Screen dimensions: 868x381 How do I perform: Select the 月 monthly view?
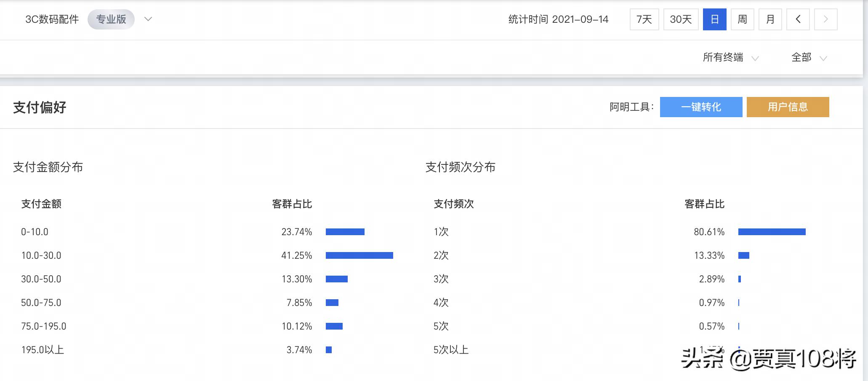pyautogui.click(x=770, y=19)
